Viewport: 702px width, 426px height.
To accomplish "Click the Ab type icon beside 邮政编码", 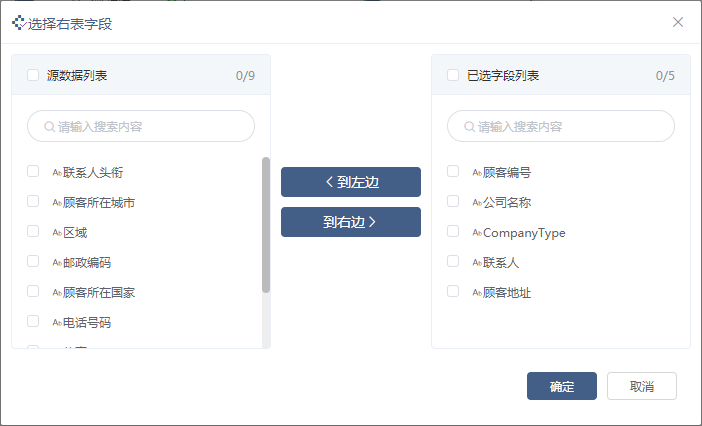I will (57, 263).
